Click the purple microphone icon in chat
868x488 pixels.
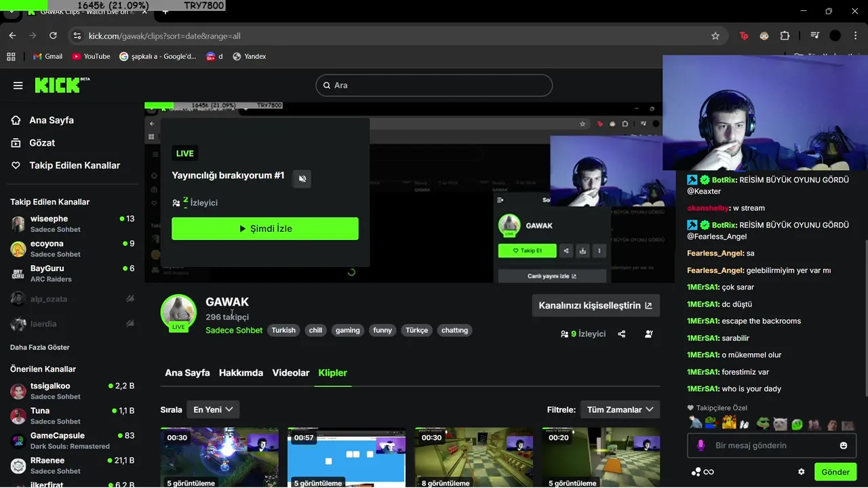[701, 445]
